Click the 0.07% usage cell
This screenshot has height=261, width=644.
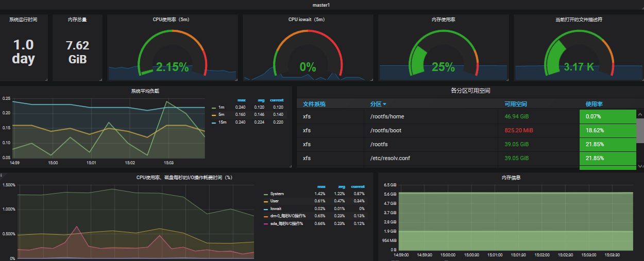click(608, 116)
